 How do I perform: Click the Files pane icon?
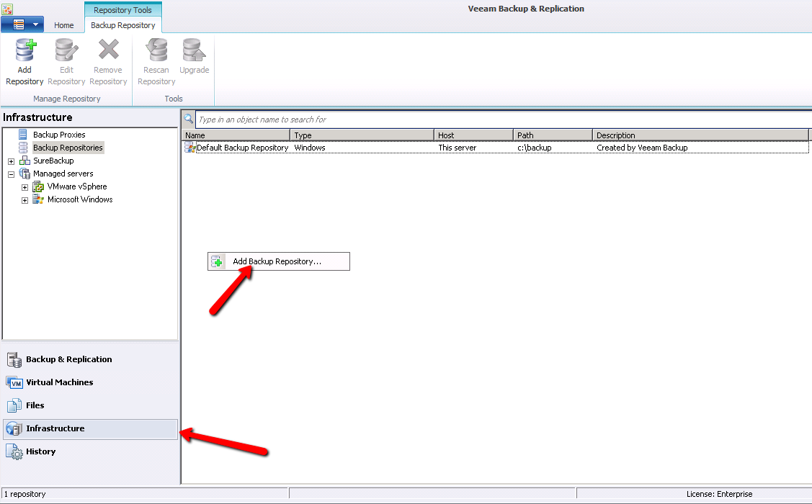pyautogui.click(x=14, y=405)
